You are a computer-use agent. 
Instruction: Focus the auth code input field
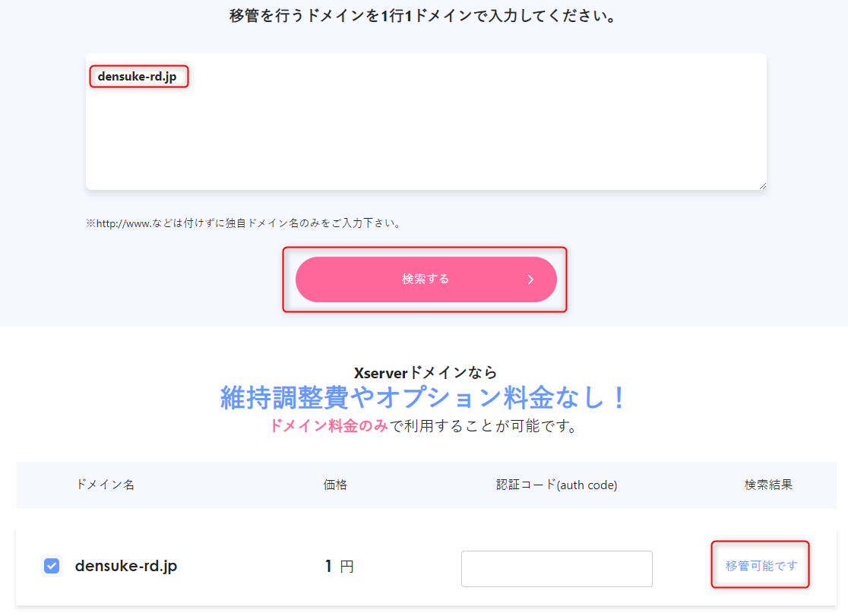point(556,569)
